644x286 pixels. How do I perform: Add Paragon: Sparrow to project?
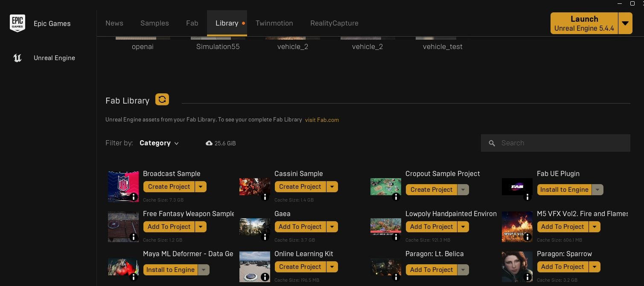563,267
